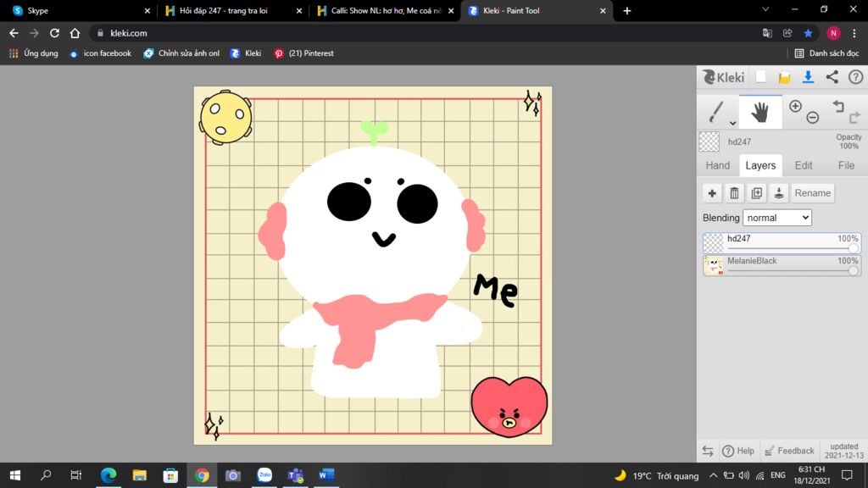Open the (21) Pinterest bookmark
This screenshot has height=488, width=868.
click(304, 53)
